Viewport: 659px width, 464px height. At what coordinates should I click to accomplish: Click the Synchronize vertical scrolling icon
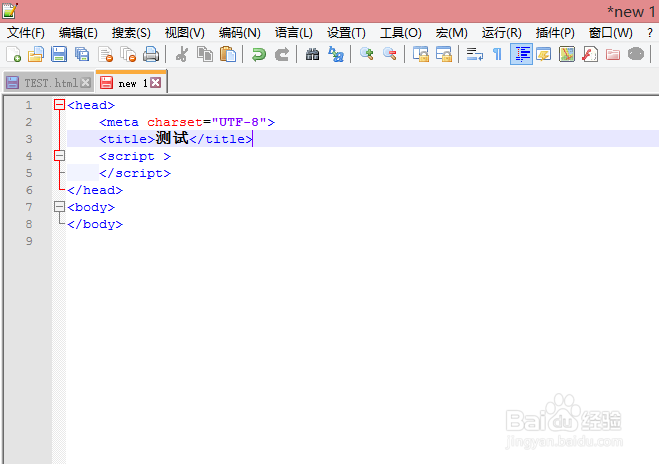(x=421, y=54)
